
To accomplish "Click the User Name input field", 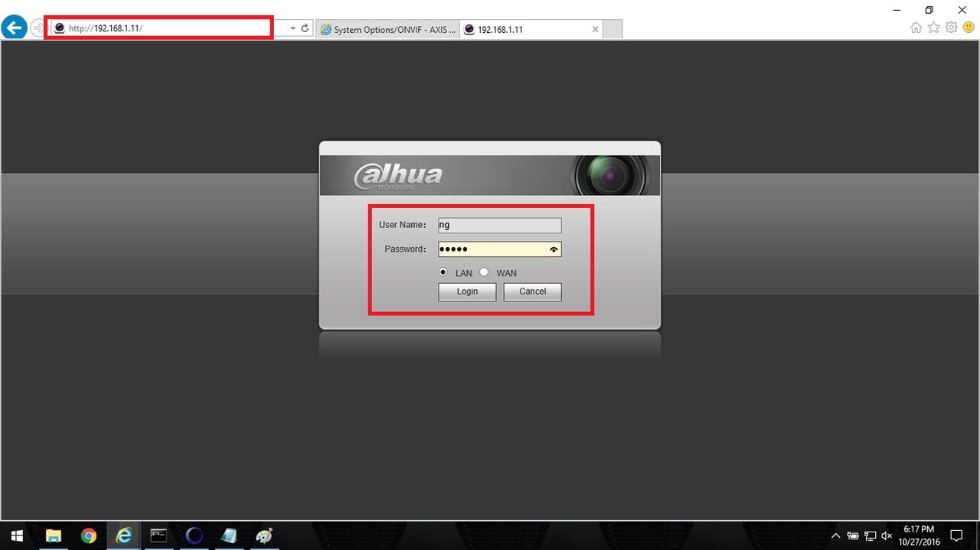I will (499, 225).
